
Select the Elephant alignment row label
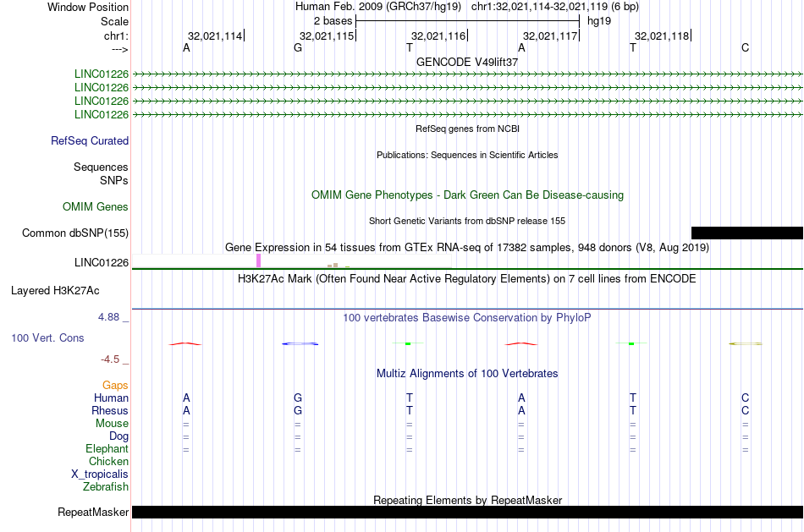tap(107, 448)
